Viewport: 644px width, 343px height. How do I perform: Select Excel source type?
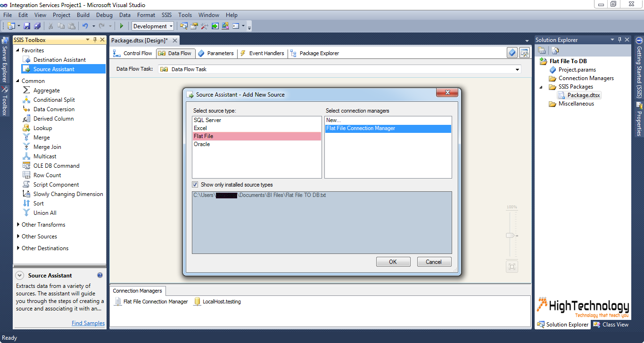pyautogui.click(x=257, y=128)
